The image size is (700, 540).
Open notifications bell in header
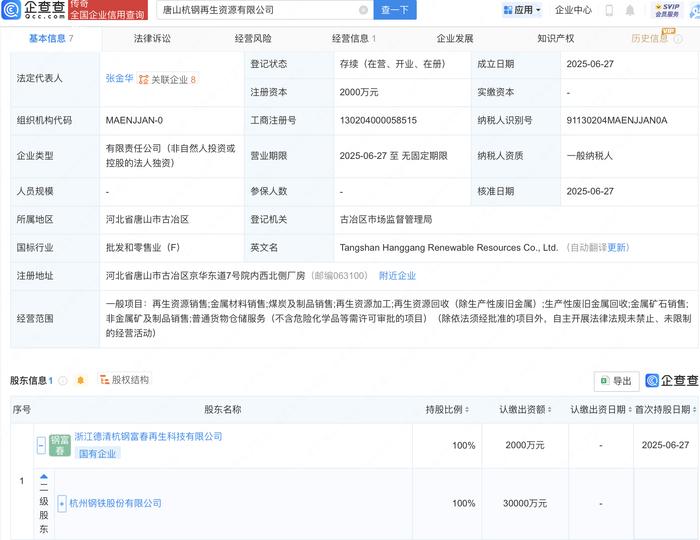tap(629, 10)
